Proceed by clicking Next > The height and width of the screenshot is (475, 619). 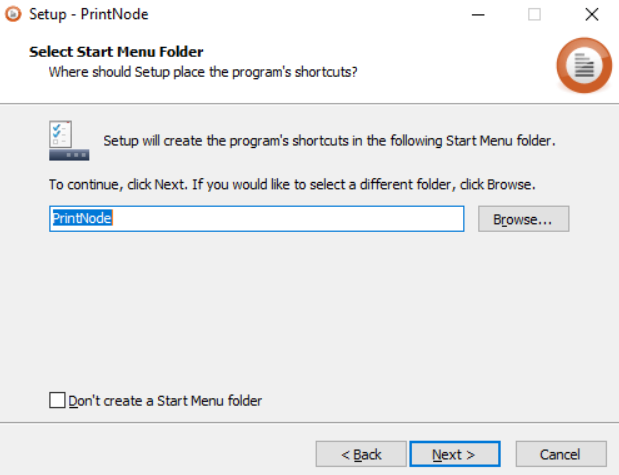pyautogui.click(x=453, y=454)
